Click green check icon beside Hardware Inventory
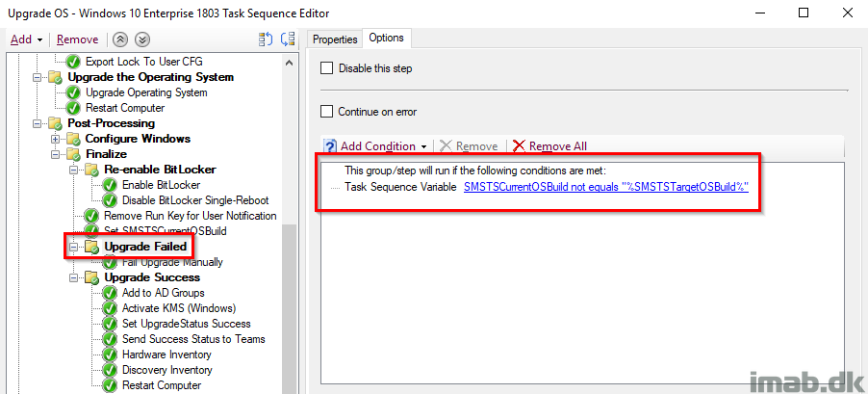Image resolution: width=868 pixels, height=394 pixels. pos(110,355)
